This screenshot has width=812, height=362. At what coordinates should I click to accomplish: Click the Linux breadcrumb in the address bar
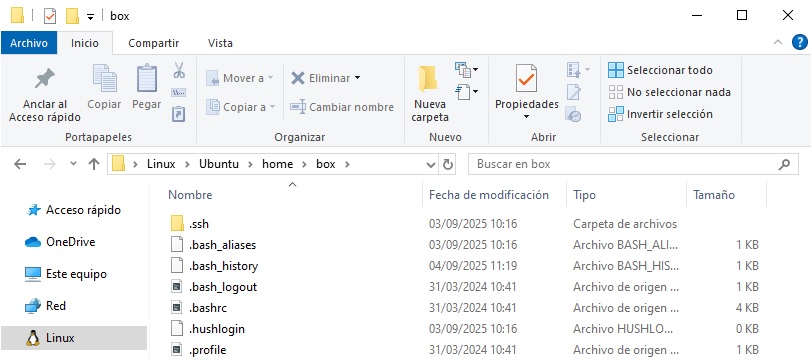161,164
